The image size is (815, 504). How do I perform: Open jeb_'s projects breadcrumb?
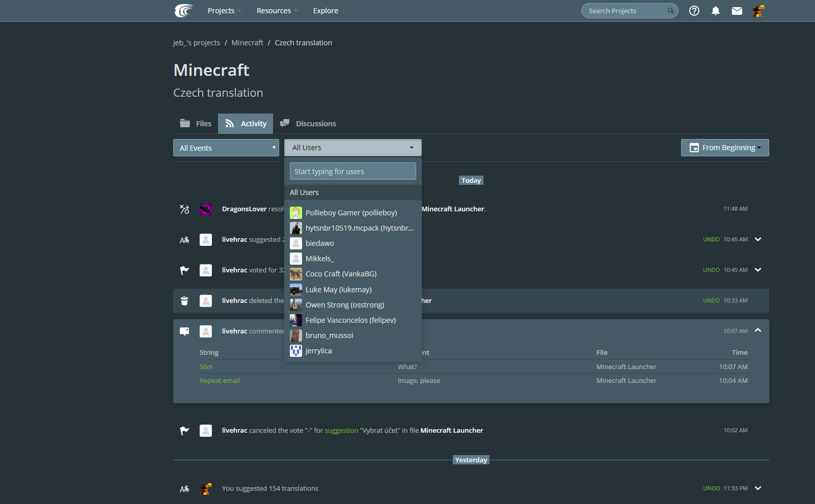197,43
